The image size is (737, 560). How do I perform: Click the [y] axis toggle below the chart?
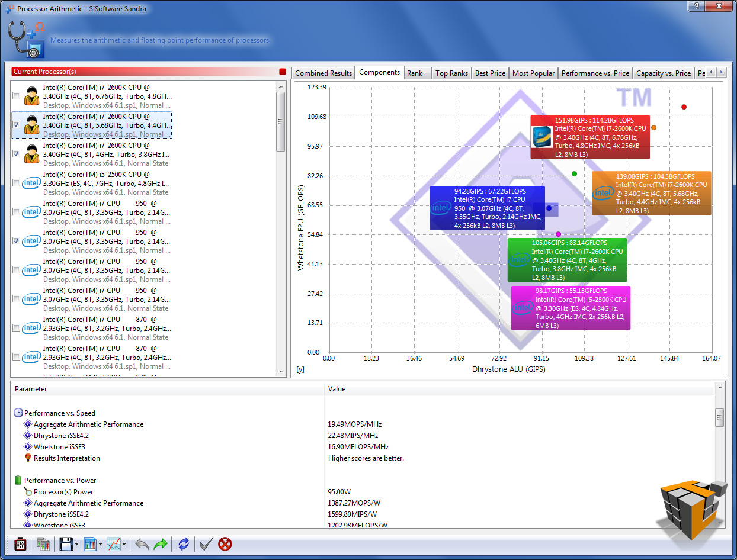tap(300, 369)
